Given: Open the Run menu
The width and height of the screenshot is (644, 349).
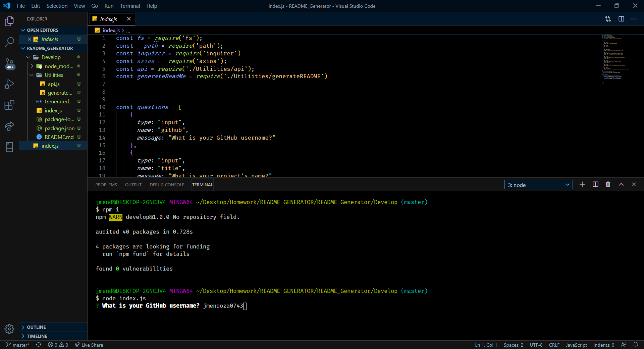Looking at the screenshot, I should (109, 6).
